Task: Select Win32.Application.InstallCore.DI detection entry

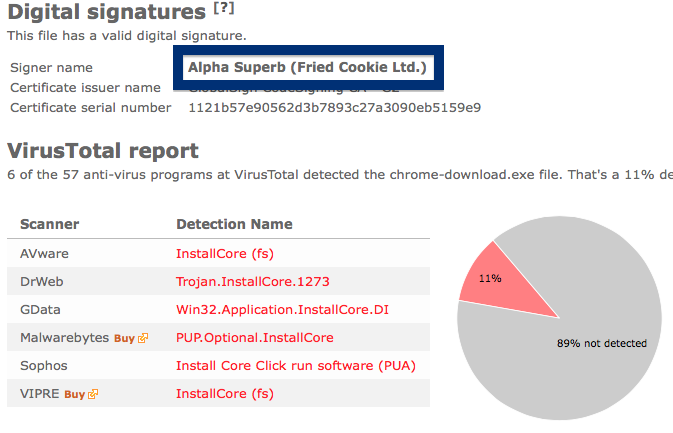Action: pos(282,309)
